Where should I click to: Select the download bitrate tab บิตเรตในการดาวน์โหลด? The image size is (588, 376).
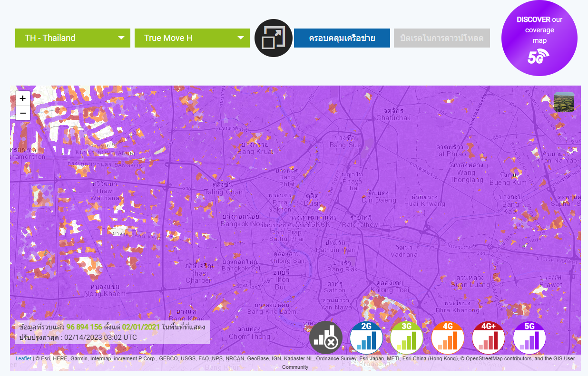pyautogui.click(x=442, y=38)
